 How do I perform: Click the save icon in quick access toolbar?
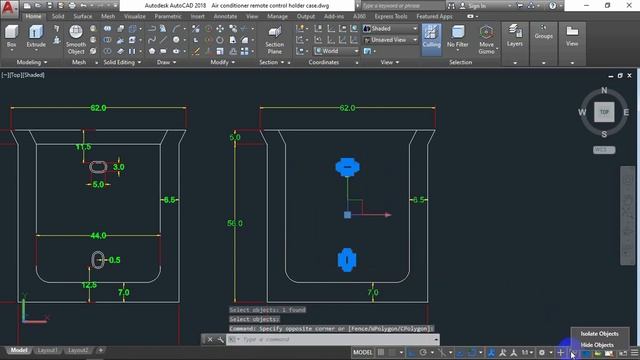[x=49, y=6]
